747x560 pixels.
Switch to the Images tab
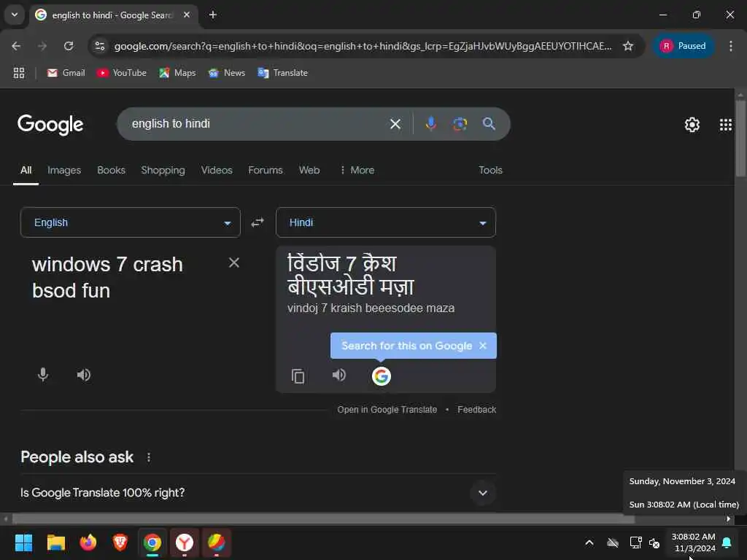[x=64, y=170]
